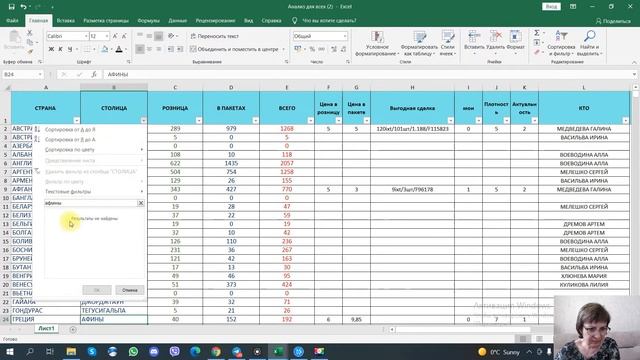The width and height of the screenshot is (640, 360).
Task: Open Условное форматирование (conditional formatting)
Action: [x=377, y=43]
